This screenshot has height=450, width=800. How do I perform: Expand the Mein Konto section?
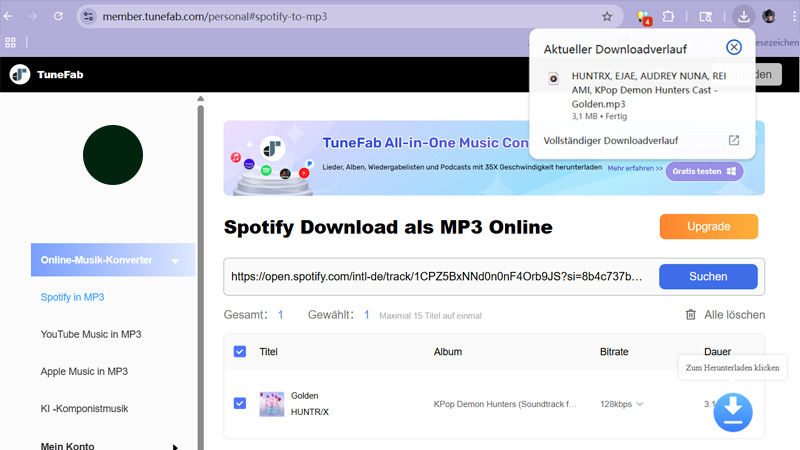point(109,446)
